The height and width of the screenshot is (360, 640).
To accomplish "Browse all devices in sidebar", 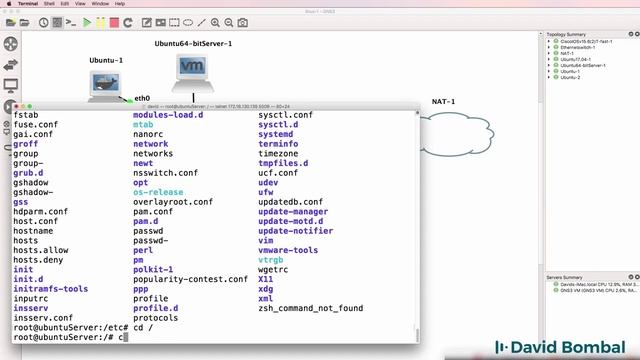I will click(7, 127).
